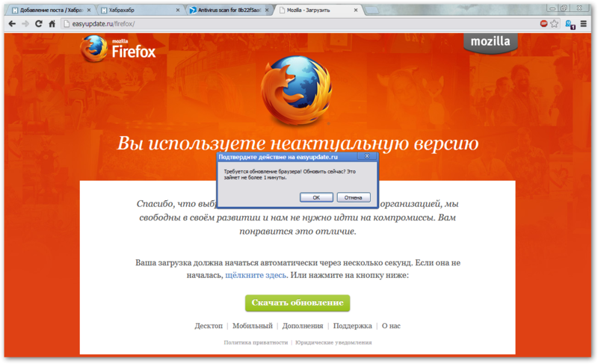The image size is (598, 364).
Task: Click the extension icon beside the star
Action: pyautogui.click(x=570, y=25)
